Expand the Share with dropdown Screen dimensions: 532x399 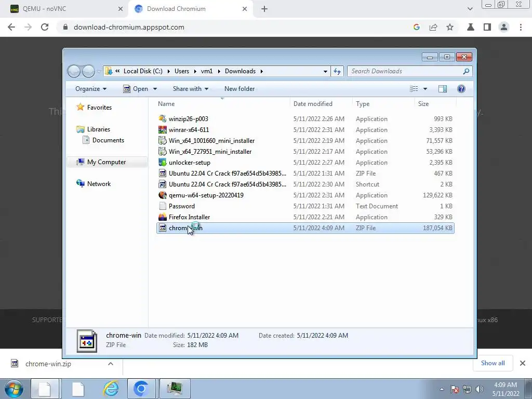coord(190,89)
